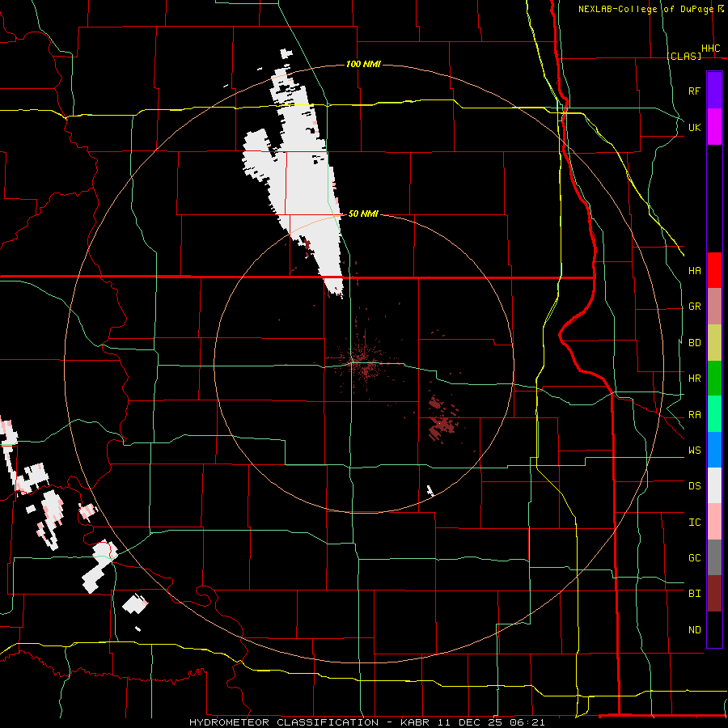Click the UK magenta legend swatch
Image resolution: width=728 pixels, height=728 pixels.
click(x=714, y=127)
